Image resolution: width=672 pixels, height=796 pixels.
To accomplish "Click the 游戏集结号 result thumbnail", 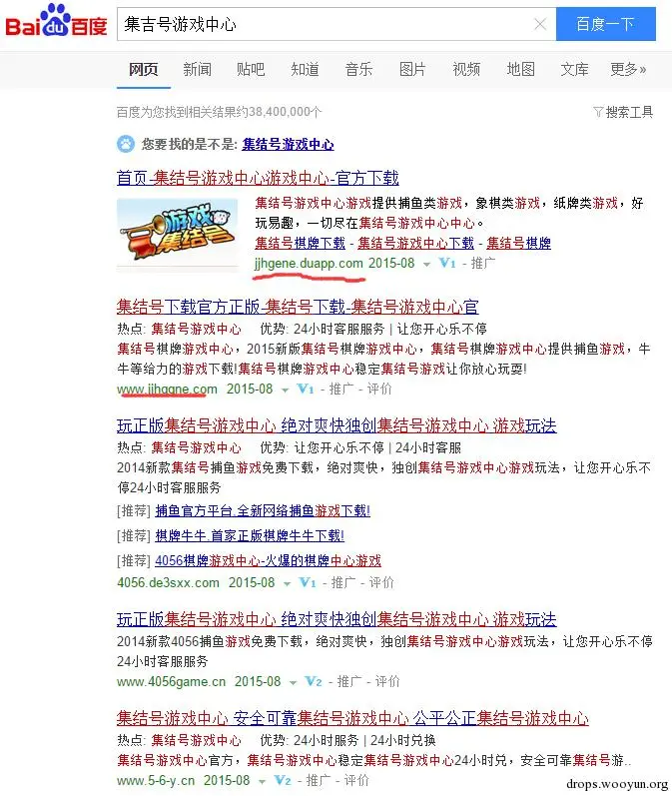I will (177, 234).
